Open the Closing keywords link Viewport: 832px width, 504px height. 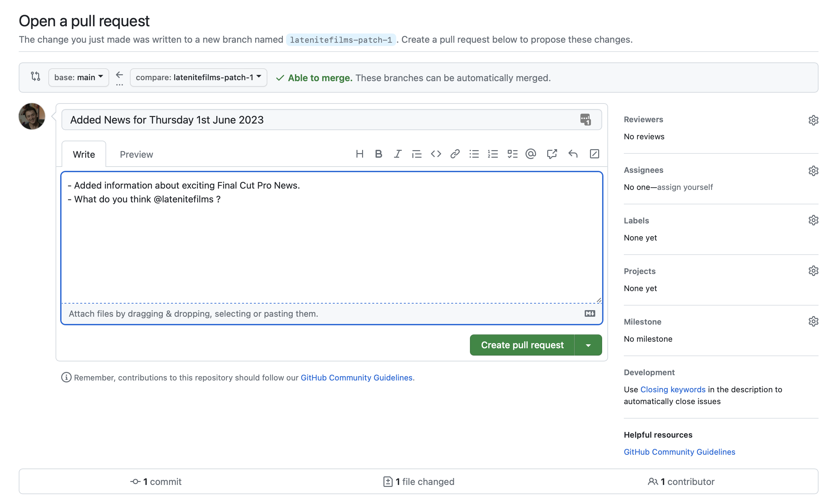coord(673,390)
